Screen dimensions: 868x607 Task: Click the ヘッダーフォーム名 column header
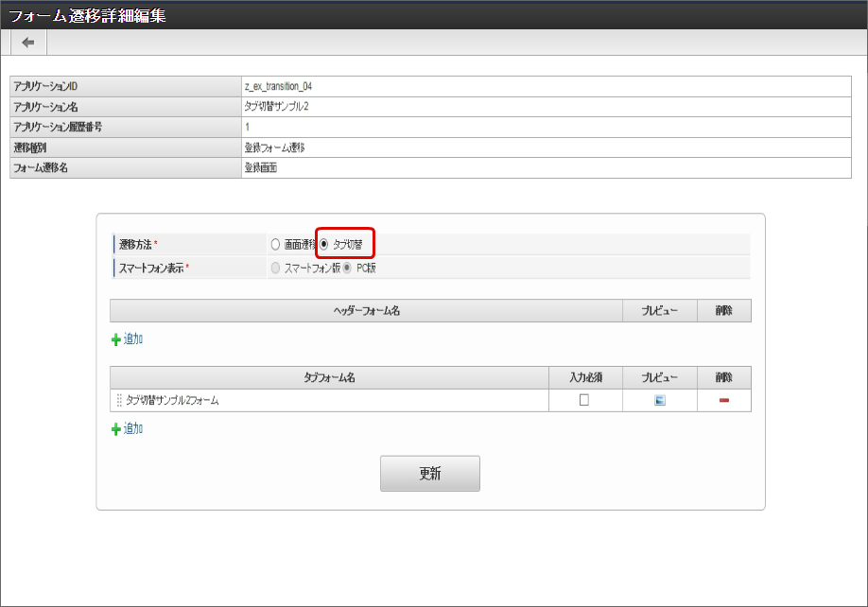pyautogui.click(x=367, y=310)
